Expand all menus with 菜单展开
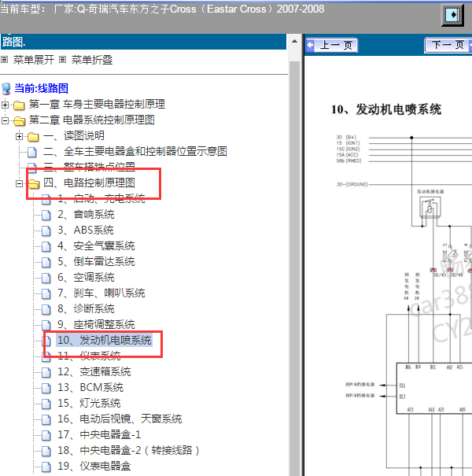472x476 pixels. coord(33,60)
